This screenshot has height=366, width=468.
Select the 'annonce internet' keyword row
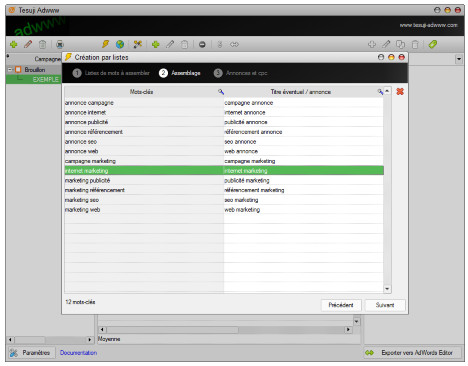point(144,112)
